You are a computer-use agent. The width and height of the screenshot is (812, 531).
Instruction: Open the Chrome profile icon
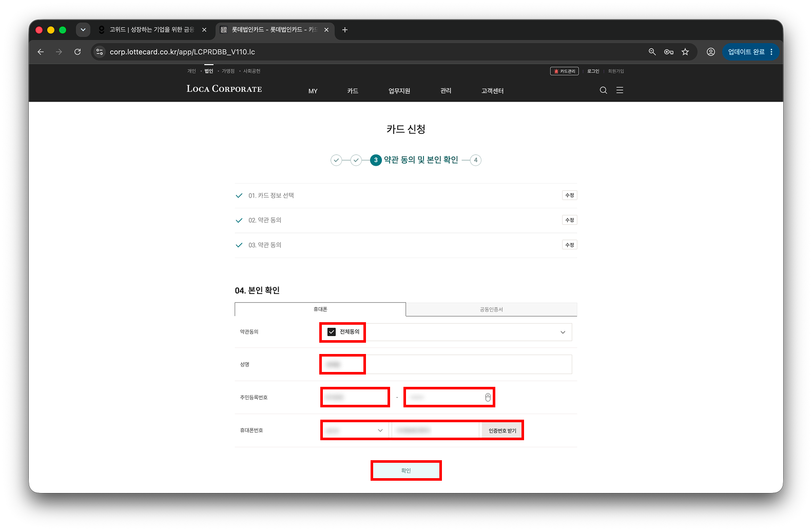[711, 52]
